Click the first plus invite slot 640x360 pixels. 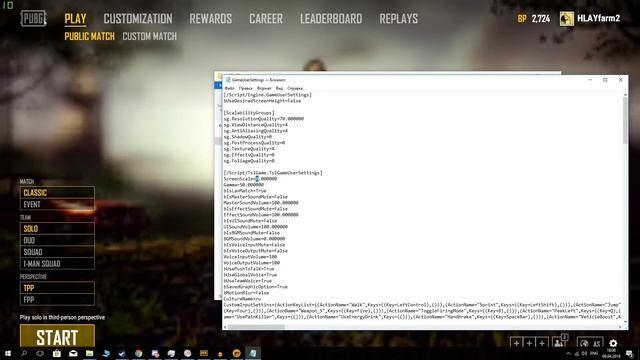pos(516,343)
